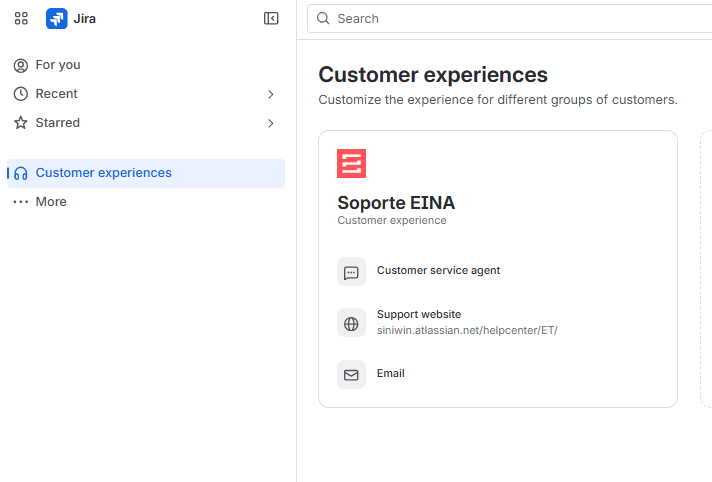The width and height of the screenshot is (712, 482).
Task: Click the Jira logo icon
Action: click(56, 18)
